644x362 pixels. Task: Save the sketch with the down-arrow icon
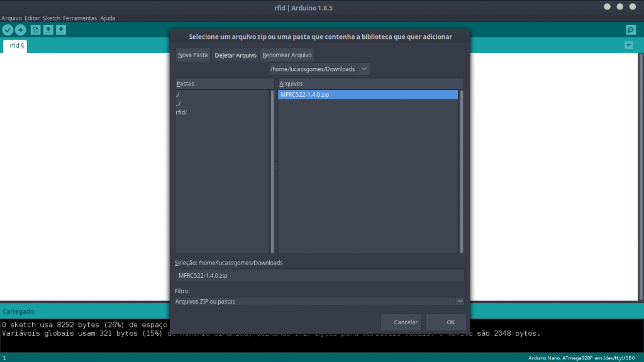coord(60,30)
